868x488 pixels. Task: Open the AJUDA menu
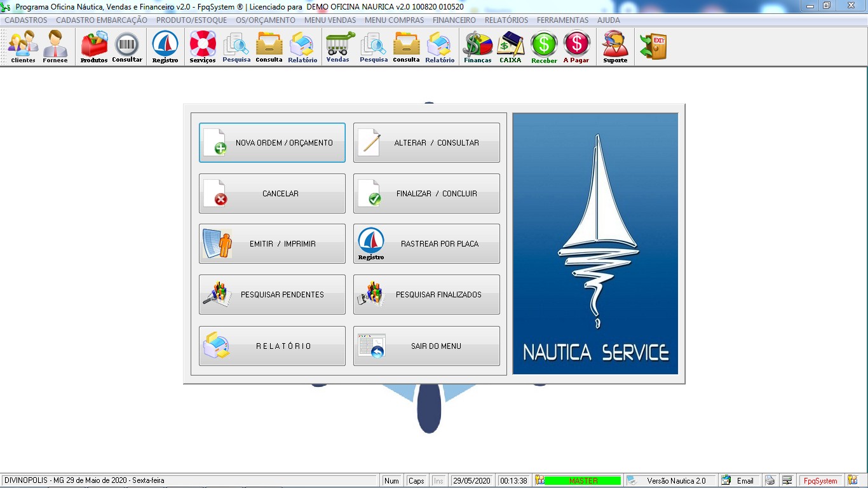point(609,20)
